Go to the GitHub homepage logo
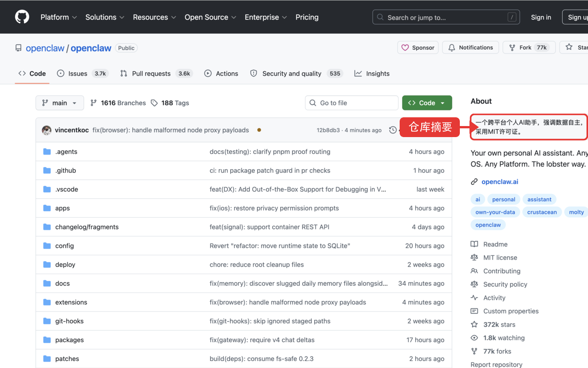 pos(22,17)
